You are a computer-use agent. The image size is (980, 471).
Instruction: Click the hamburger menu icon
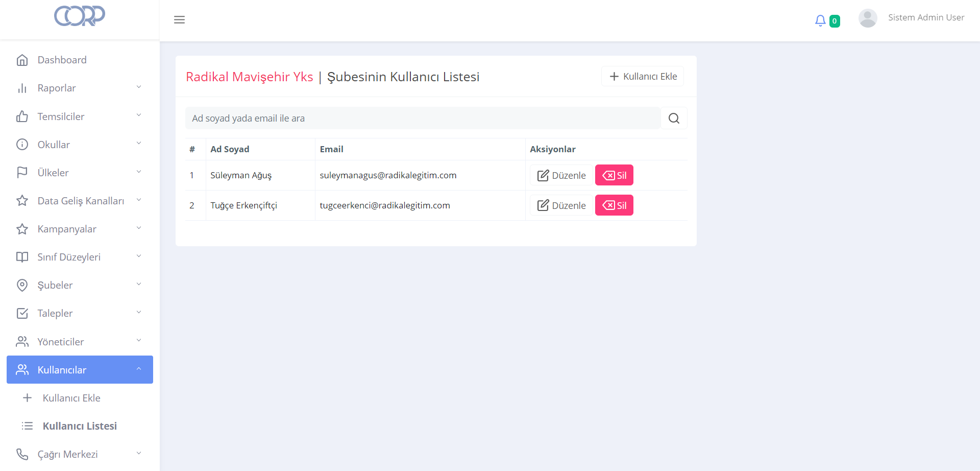(x=179, y=20)
